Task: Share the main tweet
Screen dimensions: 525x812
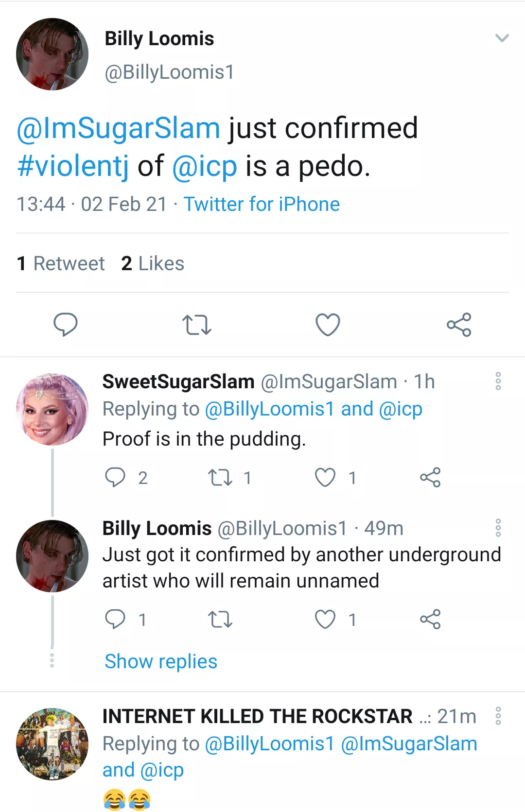Action: 459,325
